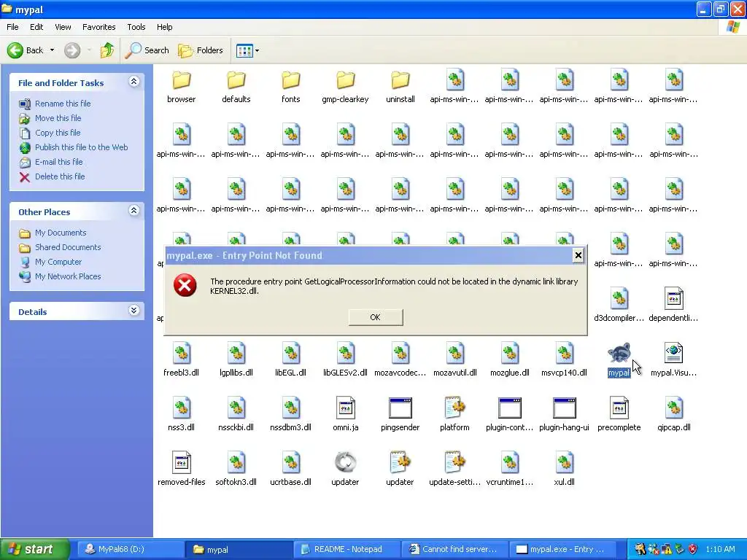747x560 pixels.
Task: Open the Back button history dropdown arrow
Action: click(52, 50)
